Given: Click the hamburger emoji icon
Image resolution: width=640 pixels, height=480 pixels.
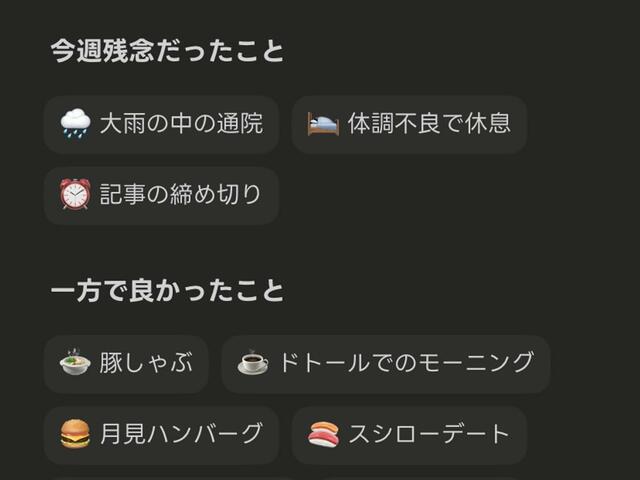Looking at the screenshot, I should click(75, 434).
